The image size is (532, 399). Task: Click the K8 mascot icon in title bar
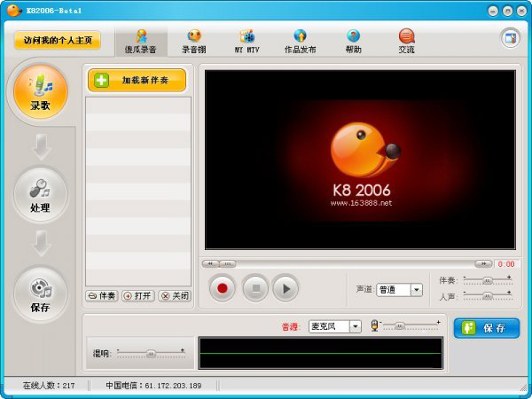point(14,10)
